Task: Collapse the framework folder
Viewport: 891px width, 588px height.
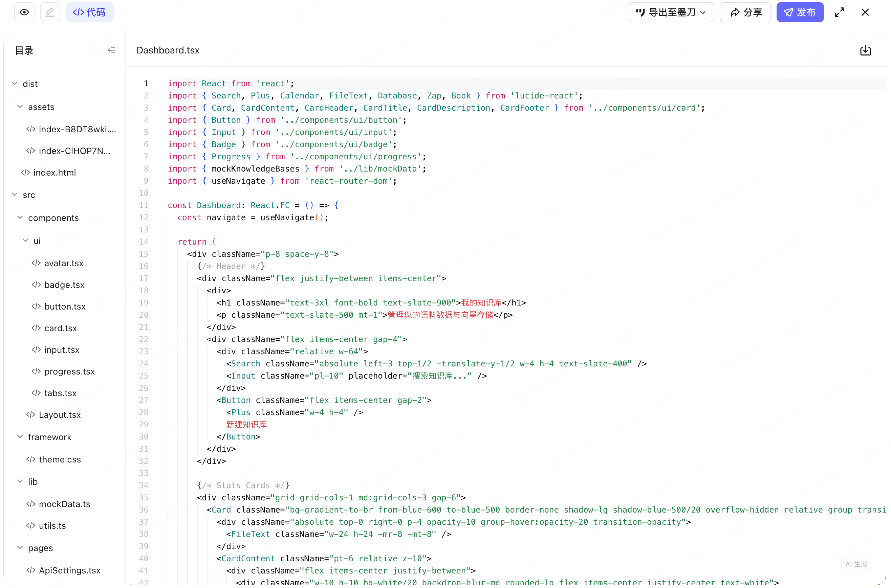Action: tap(20, 437)
